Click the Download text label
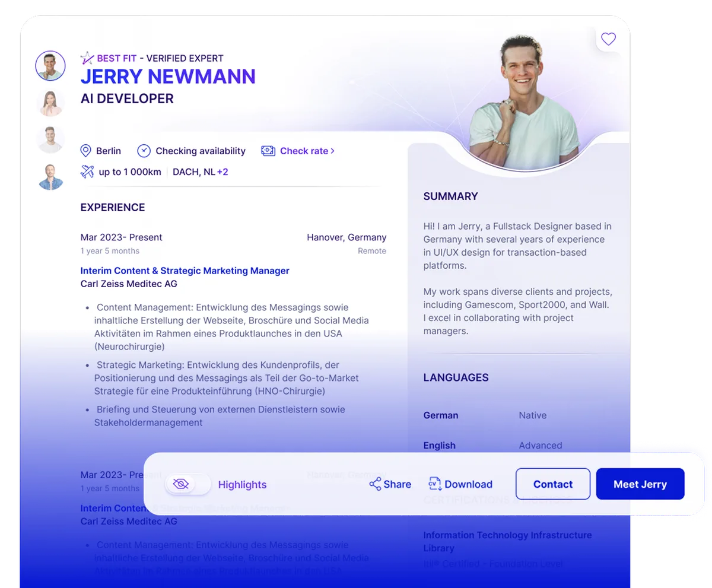Viewport: 712px width, 588px height. click(x=468, y=484)
